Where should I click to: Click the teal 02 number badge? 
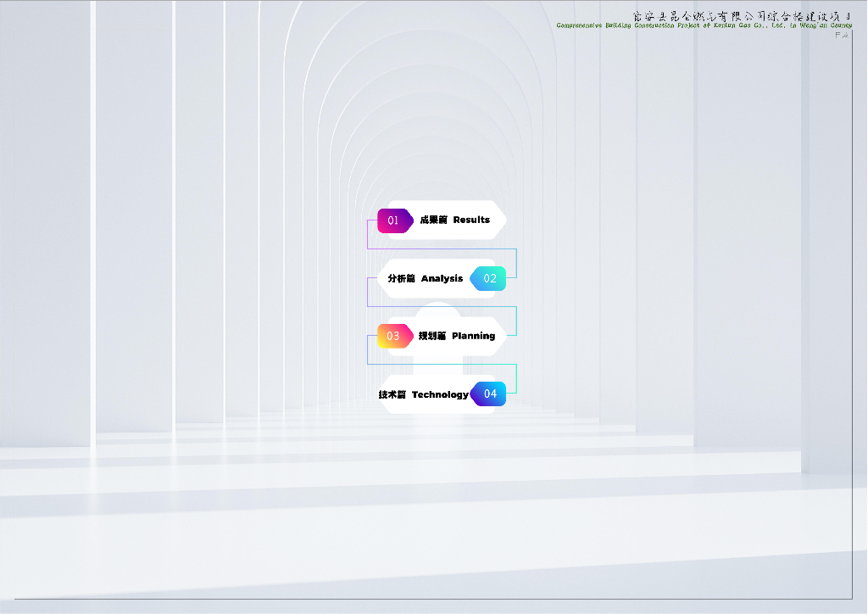(489, 278)
